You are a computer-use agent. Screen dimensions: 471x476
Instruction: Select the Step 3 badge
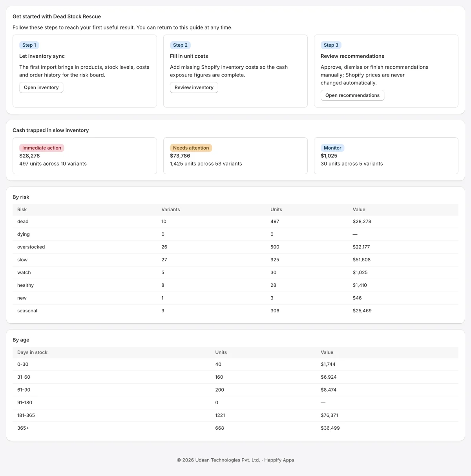331,45
